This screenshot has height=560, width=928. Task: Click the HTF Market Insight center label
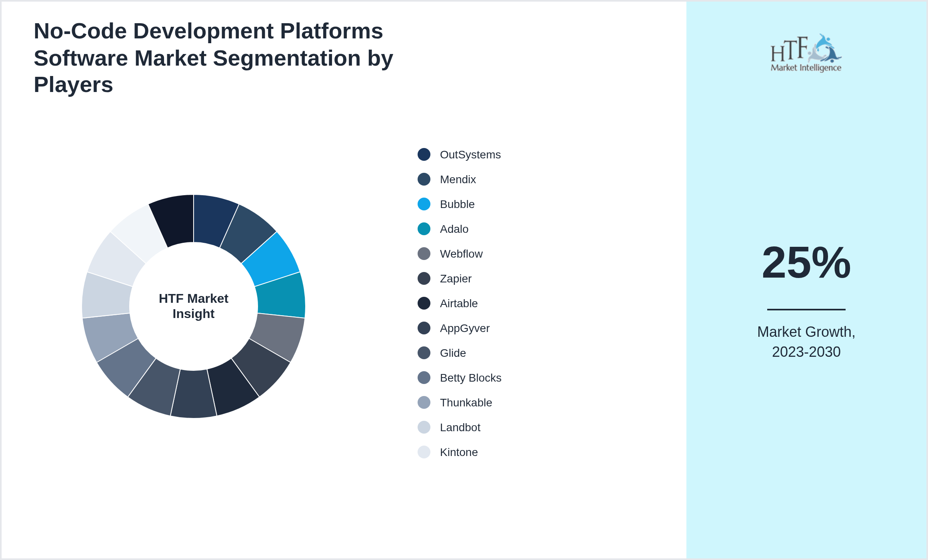194,306
